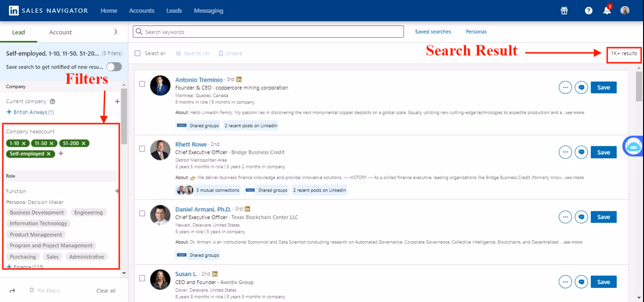Open the Messaging menu
Viewport: 644px width, 302px height.
point(208,10)
